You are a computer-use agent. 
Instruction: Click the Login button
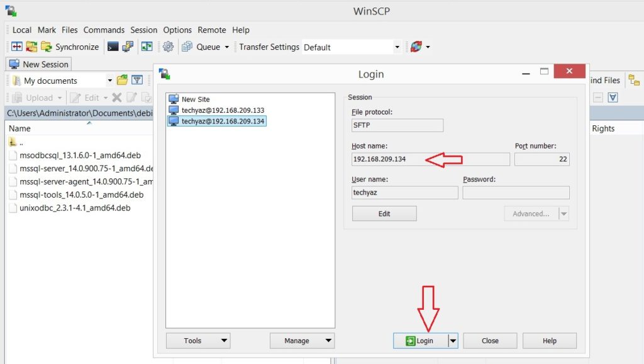(x=420, y=341)
